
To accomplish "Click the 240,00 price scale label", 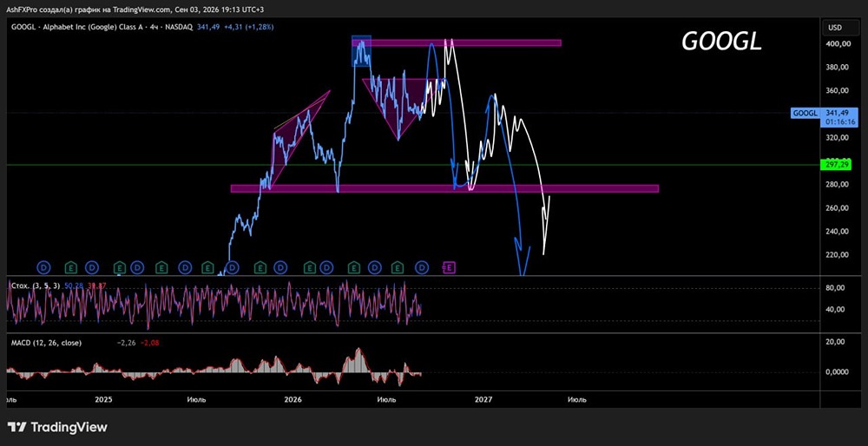I will coord(837,232).
